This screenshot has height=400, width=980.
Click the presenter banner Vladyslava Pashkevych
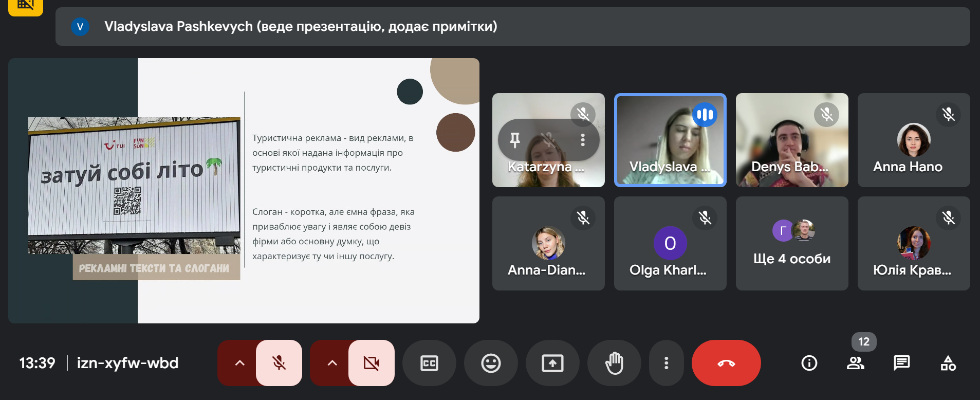pos(512,26)
